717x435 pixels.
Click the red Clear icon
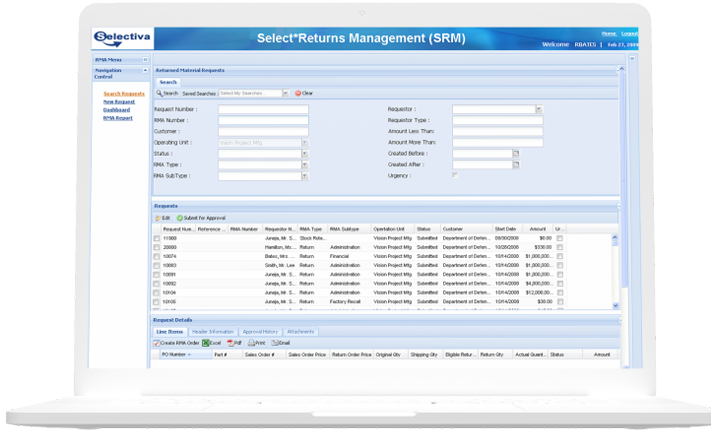297,93
